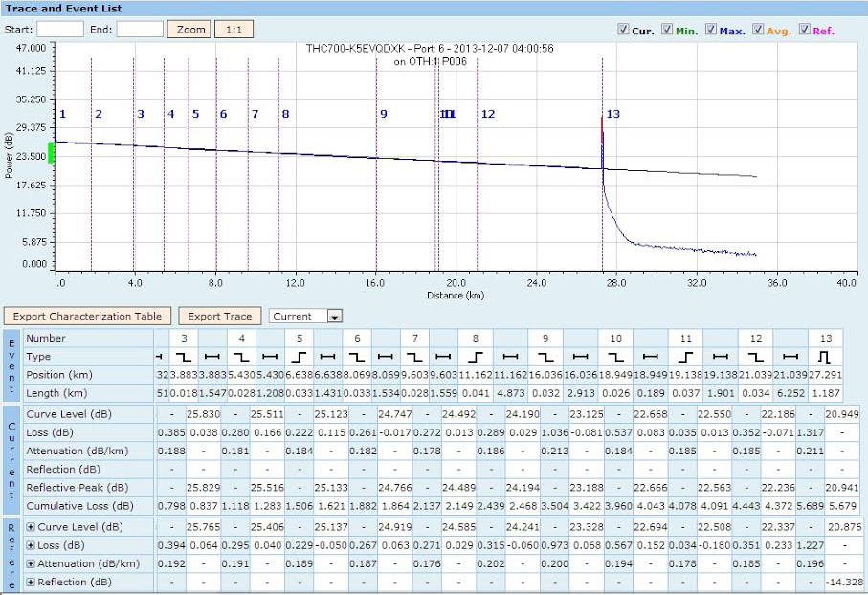This screenshot has width=868, height=595.
Task: Click reference reflection value -14.328
Action: coord(844,582)
